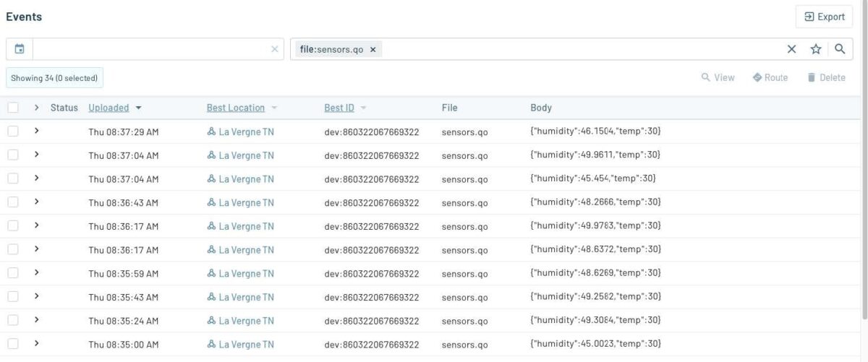Toggle the select-all checkbox in header
This screenshot has width=868, height=362.
coord(13,108)
